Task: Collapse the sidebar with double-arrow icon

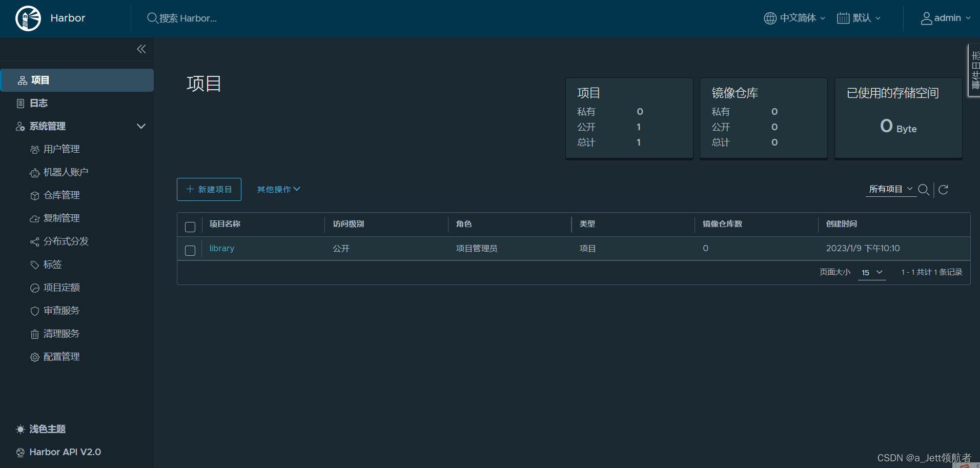Action: pyautogui.click(x=141, y=49)
